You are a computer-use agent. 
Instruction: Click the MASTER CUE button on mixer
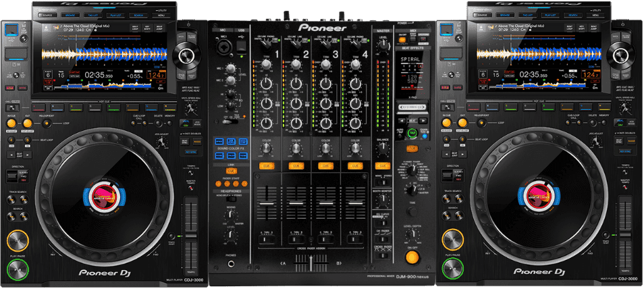(383, 166)
